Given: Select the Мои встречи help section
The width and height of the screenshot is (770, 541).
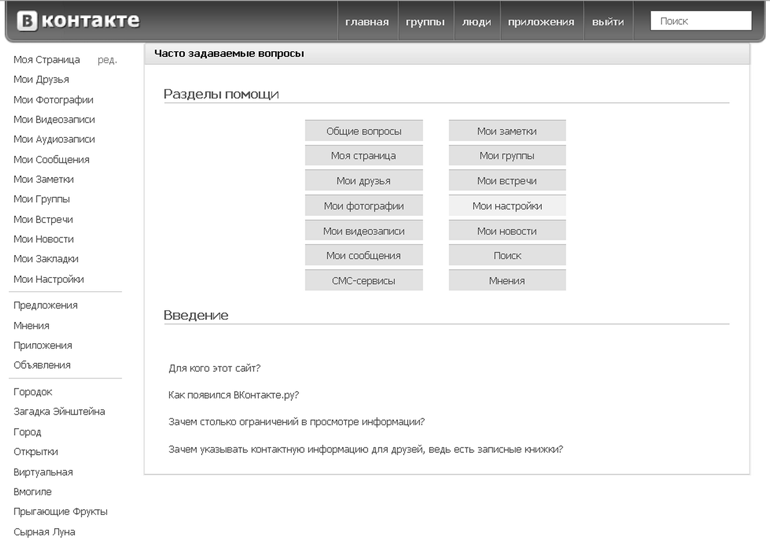Looking at the screenshot, I should (x=507, y=181).
